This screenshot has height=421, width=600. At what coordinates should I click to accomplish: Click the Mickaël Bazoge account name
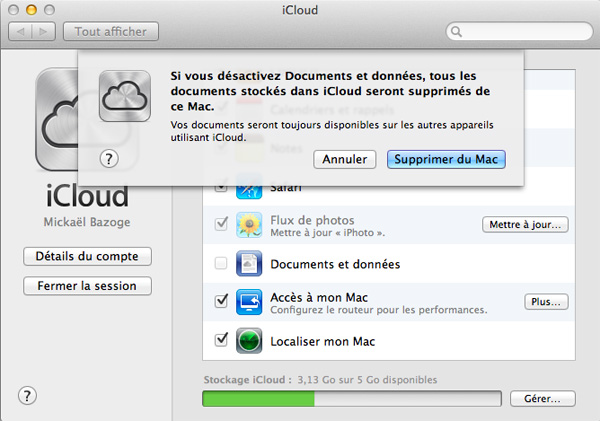[87, 222]
